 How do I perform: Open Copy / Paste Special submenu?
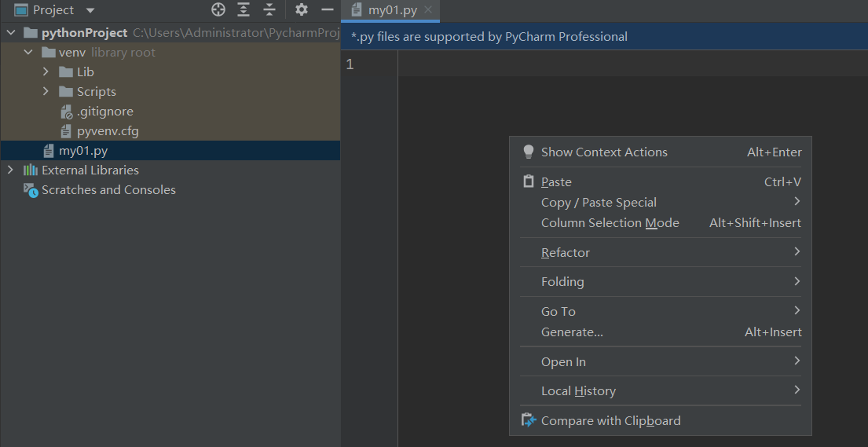(661, 202)
